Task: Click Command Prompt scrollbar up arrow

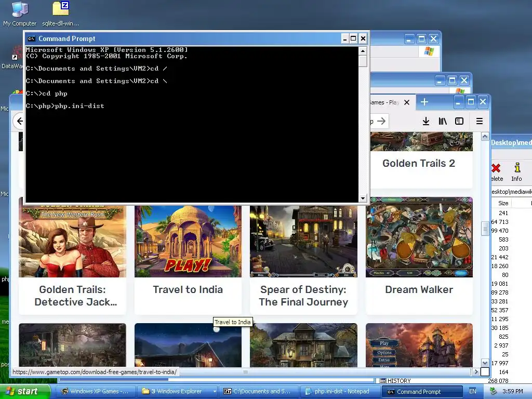Action: (x=363, y=51)
